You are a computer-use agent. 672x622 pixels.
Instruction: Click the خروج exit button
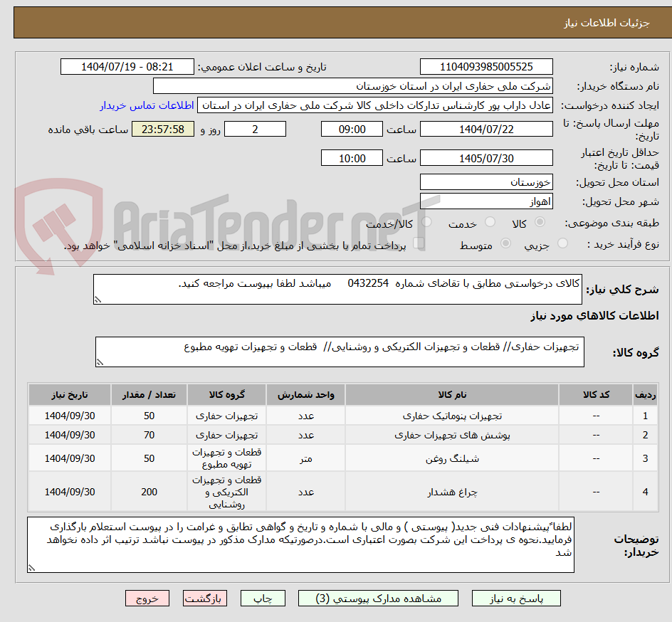pyautogui.click(x=147, y=598)
